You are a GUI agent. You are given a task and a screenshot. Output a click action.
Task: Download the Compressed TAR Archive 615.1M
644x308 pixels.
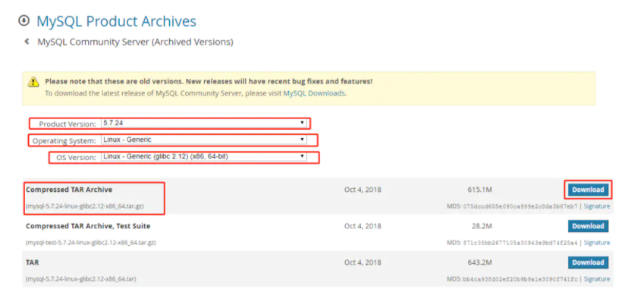point(588,190)
